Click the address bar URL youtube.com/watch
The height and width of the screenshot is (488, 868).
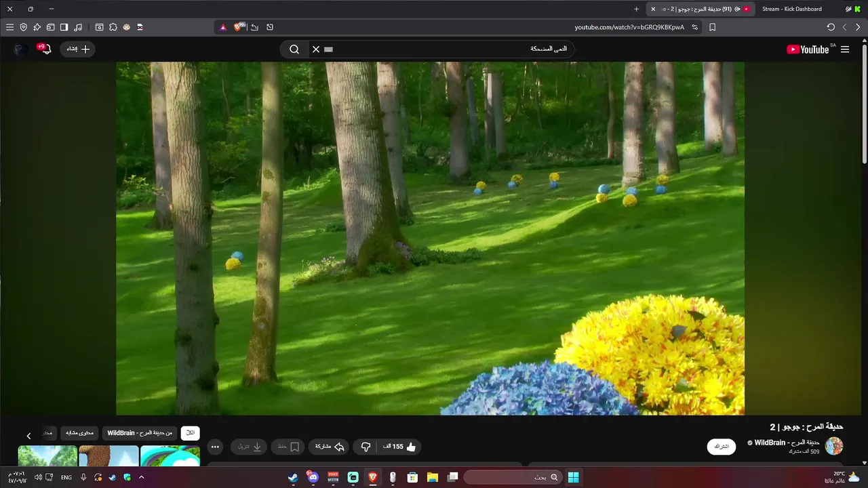(x=629, y=27)
